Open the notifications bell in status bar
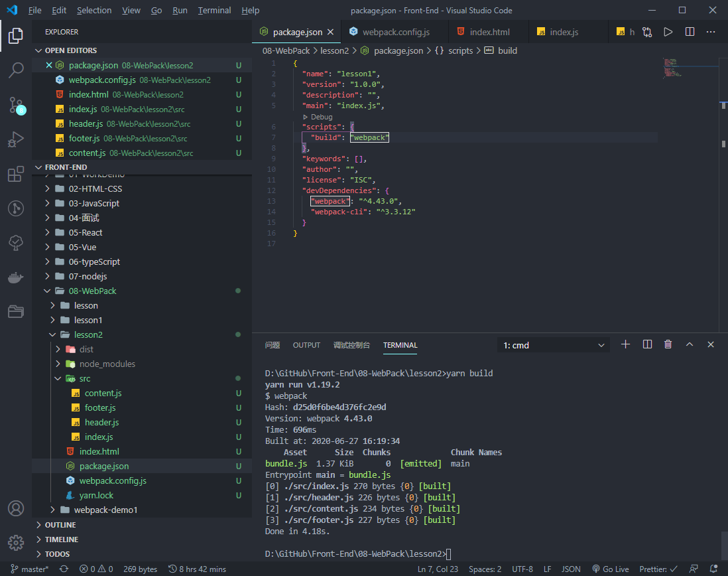Image resolution: width=728 pixels, height=576 pixels. [x=714, y=569]
